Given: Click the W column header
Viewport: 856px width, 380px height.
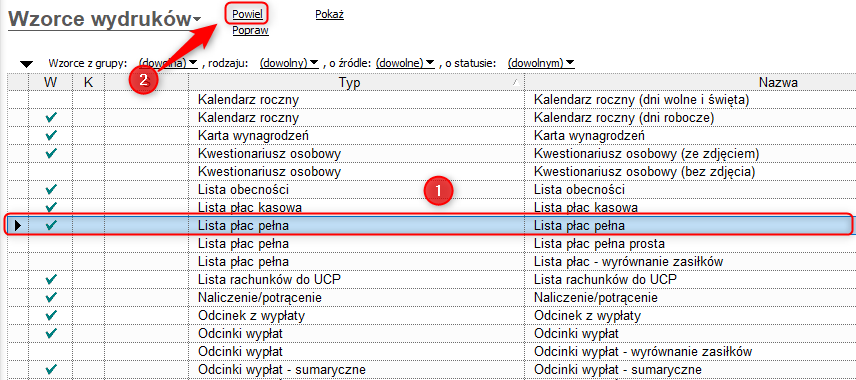Looking at the screenshot, I should [x=51, y=82].
